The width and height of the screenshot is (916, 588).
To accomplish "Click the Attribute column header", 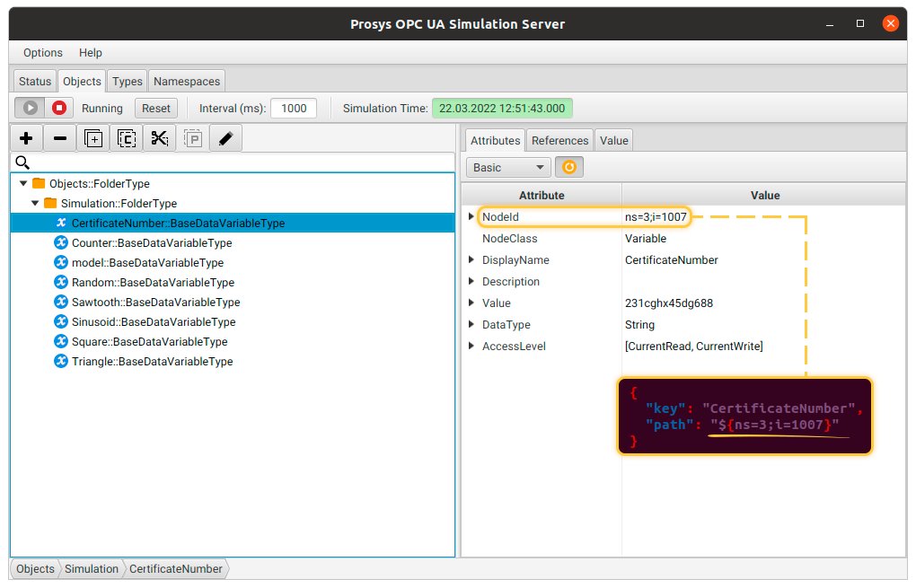I will pyautogui.click(x=542, y=195).
